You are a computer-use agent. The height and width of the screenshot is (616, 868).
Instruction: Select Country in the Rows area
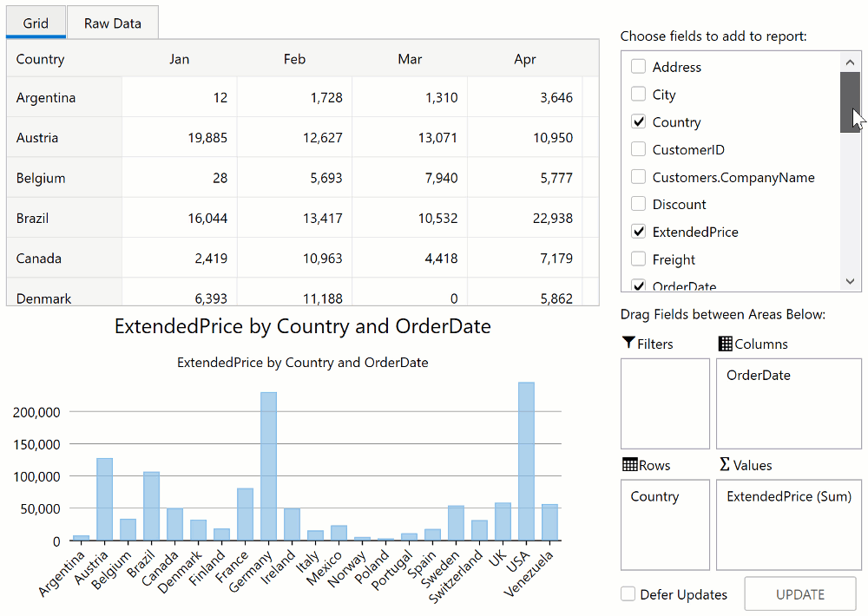[654, 496]
